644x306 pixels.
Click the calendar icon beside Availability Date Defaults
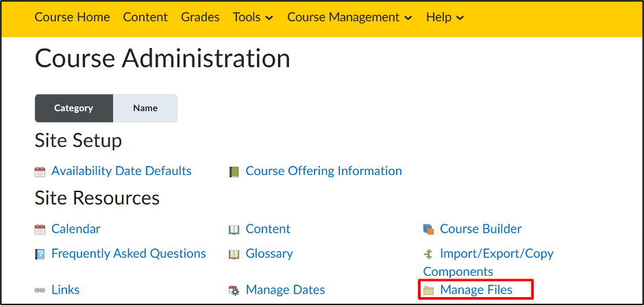tap(40, 172)
